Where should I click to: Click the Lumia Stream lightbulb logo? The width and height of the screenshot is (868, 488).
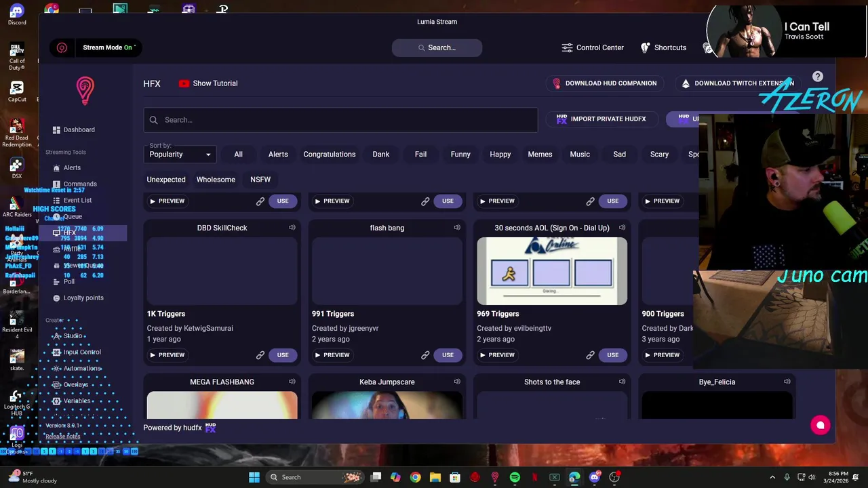point(85,91)
